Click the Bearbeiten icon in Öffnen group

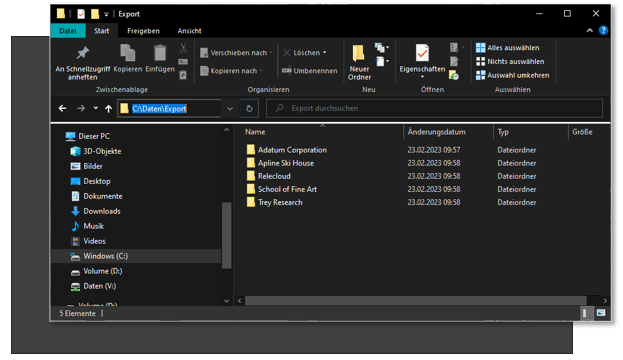coord(454,62)
